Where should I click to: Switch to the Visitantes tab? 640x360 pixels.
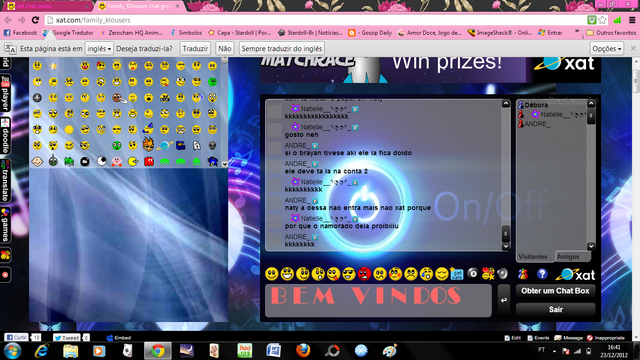click(x=533, y=256)
